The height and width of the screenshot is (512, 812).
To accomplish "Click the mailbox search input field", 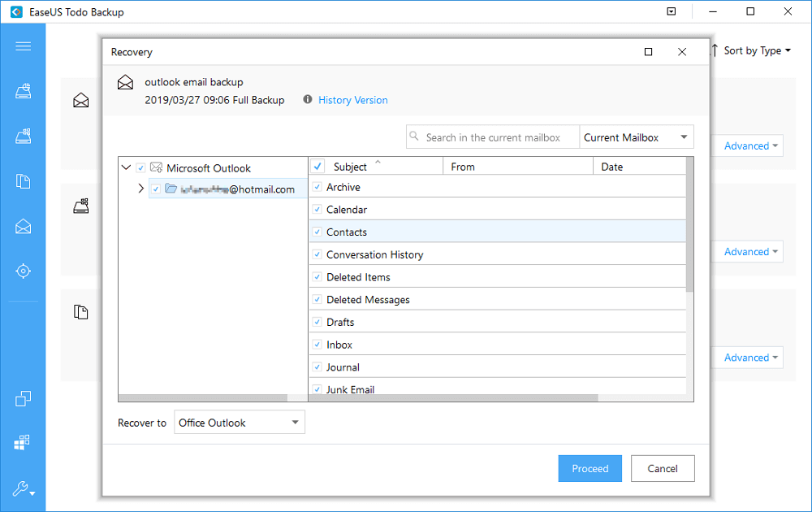I will [x=493, y=137].
